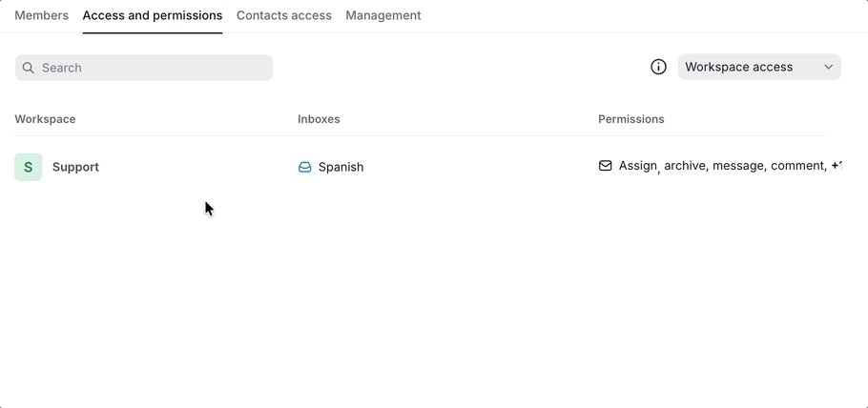868x408 pixels.
Task: Select the Support workspace name
Action: [x=75, y=167]
